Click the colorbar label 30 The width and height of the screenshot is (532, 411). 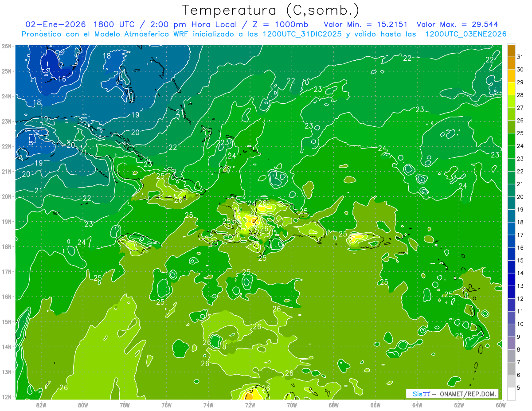[520, 70]
